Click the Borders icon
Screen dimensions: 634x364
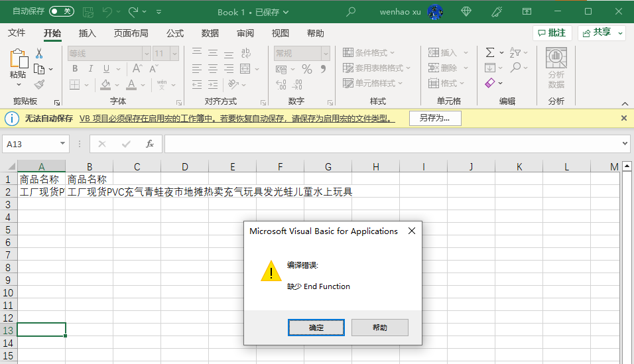point(75,84)
